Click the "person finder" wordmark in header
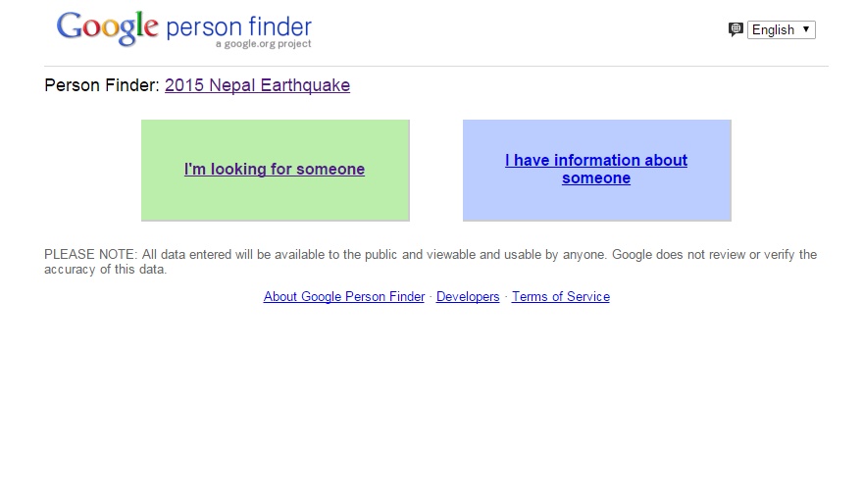The height and width of the screenshot is (504, 863). pyautogui.click(x=238, y=26)
